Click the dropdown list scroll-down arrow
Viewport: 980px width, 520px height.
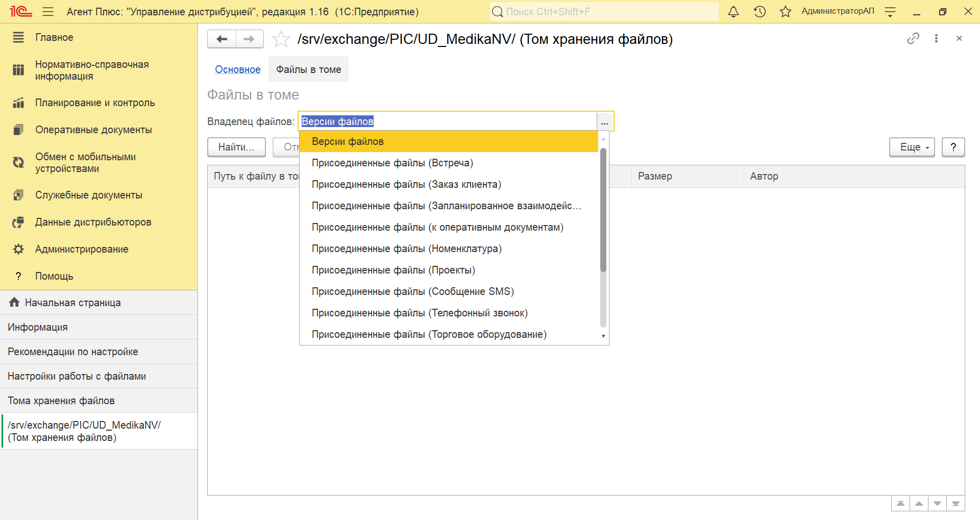603,336
